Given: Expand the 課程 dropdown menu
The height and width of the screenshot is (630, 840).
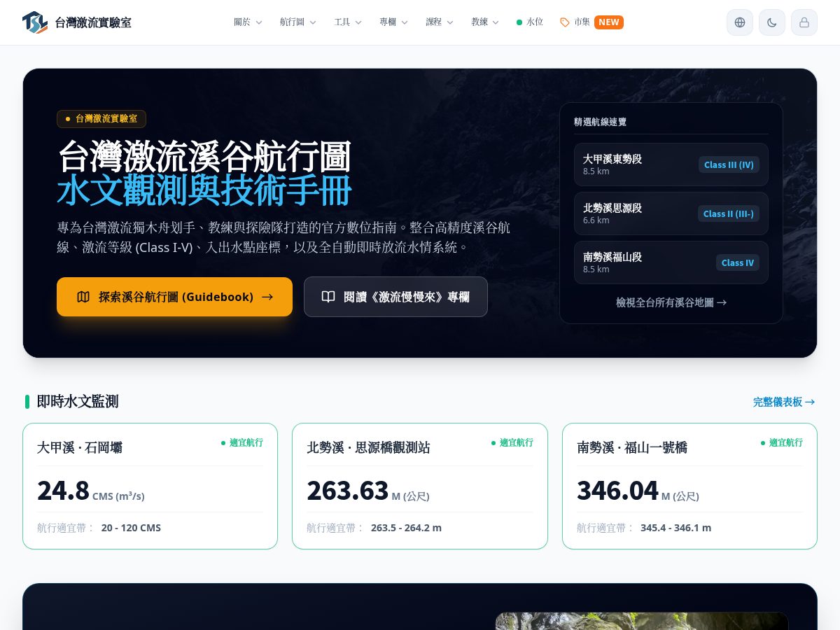Looking at the screenshot, I should [x=440, y=22].
